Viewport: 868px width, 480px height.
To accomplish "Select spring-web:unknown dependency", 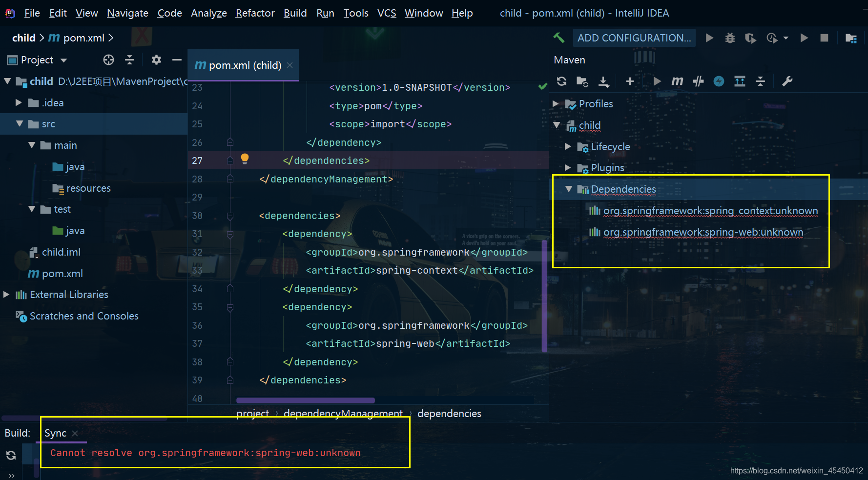I will (696, 232).
